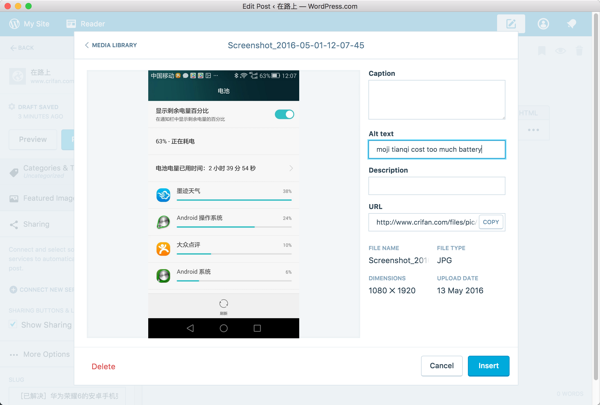Click the site avatar icon in sidebar
This screenshot has width=600, height=405.
(18, 77)
